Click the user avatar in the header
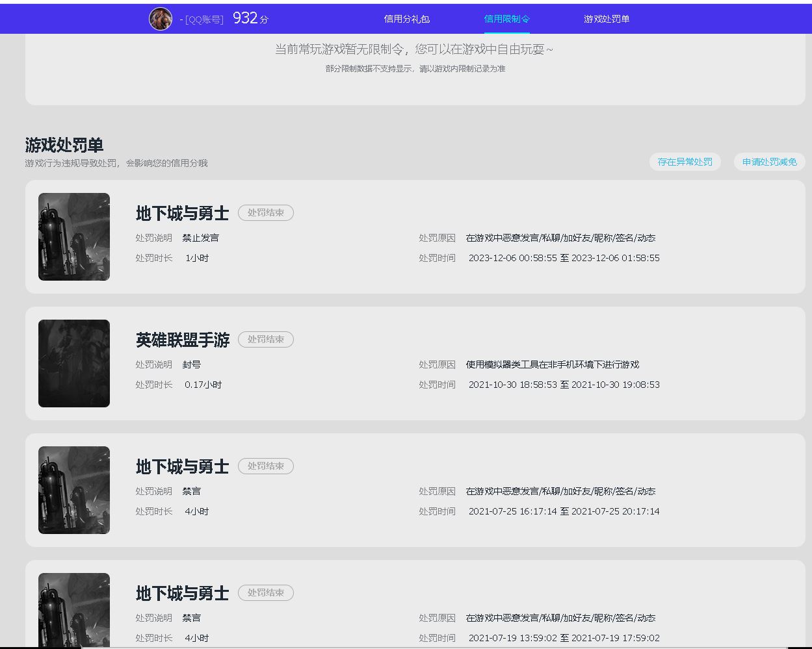Viewport: 812px width, 649px height. (161, 19)
